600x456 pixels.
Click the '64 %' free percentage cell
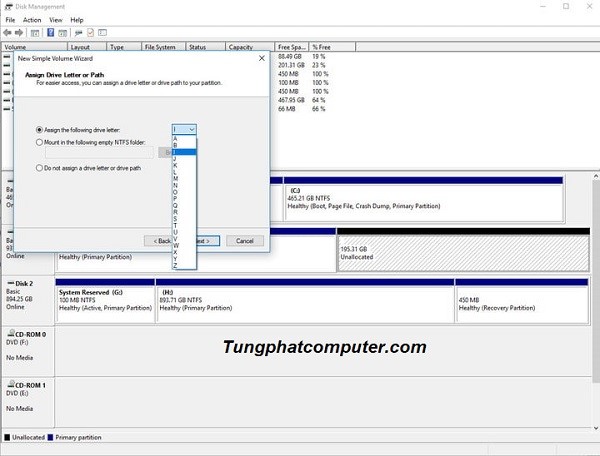pos(319,100)
